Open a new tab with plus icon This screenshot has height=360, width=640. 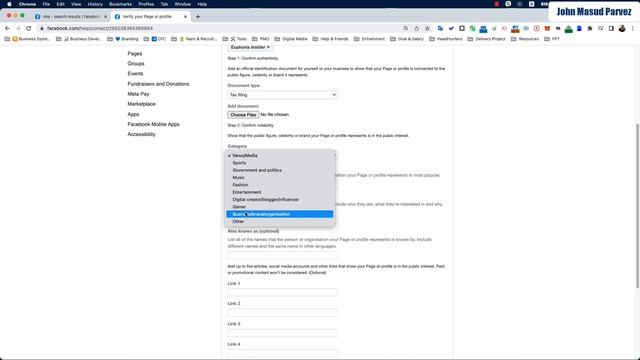(x=198, y=17)
